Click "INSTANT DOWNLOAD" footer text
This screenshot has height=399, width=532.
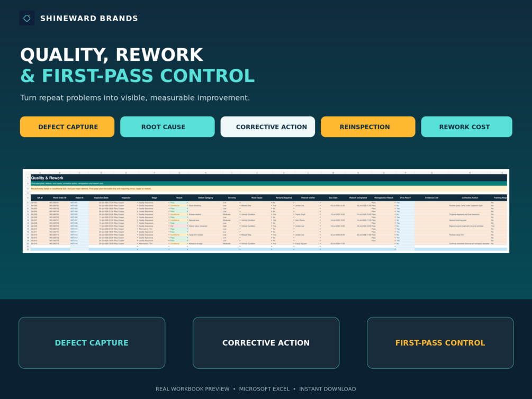pyautogui.click(x=328, y=389)
